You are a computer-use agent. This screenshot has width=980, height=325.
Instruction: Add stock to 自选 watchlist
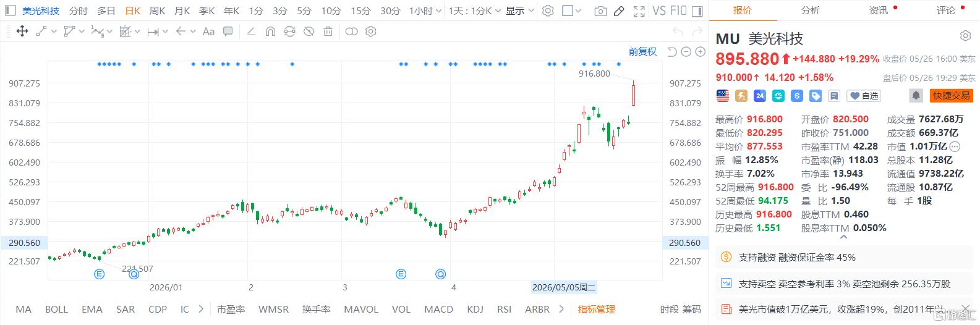[864, 96]
